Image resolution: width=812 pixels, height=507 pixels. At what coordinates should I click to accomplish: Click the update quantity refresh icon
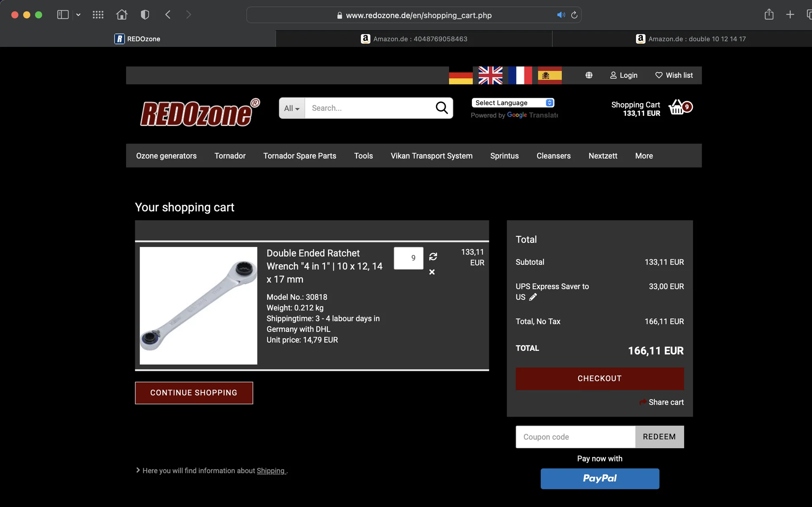pyautogui.click(x=433, y=257)
